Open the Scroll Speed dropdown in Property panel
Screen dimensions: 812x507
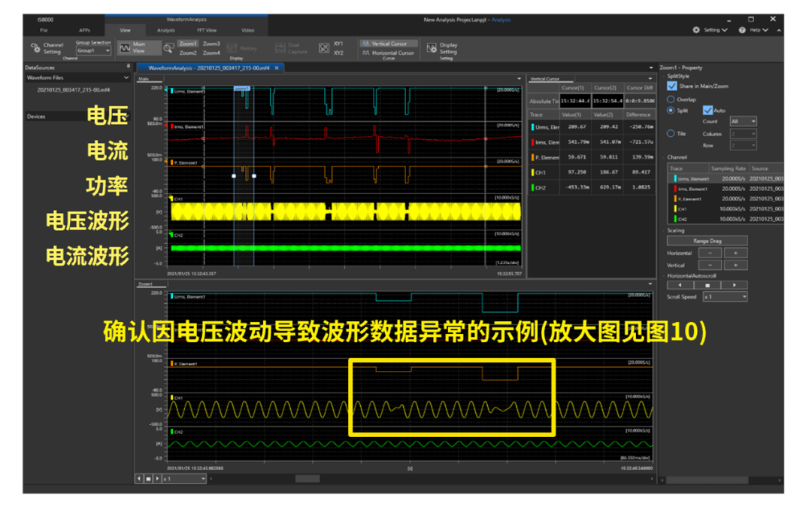pyautogui.click(x=725, y=296)
